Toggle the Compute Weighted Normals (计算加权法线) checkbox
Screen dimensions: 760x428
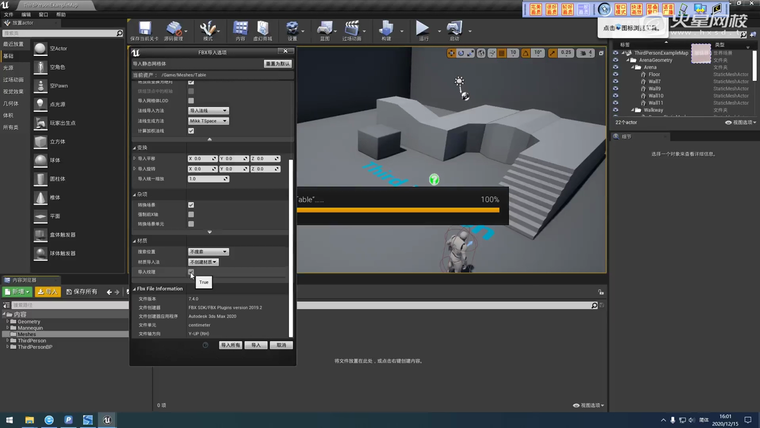point(191,131)
